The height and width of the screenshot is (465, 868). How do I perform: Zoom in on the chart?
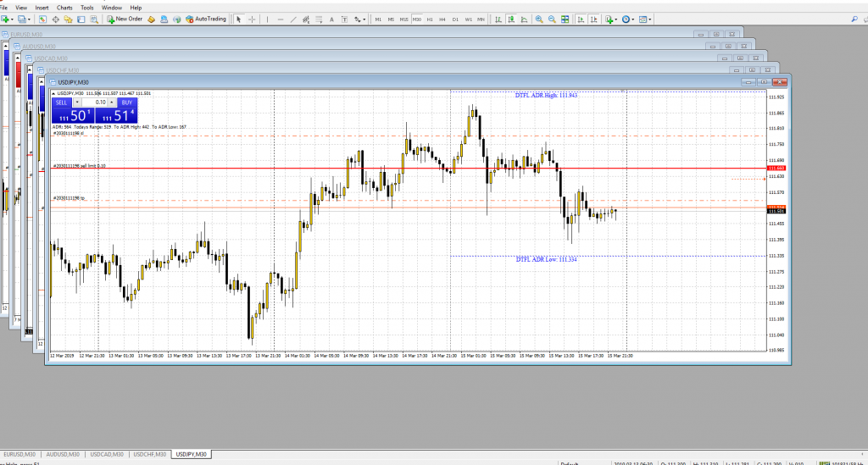539,19
